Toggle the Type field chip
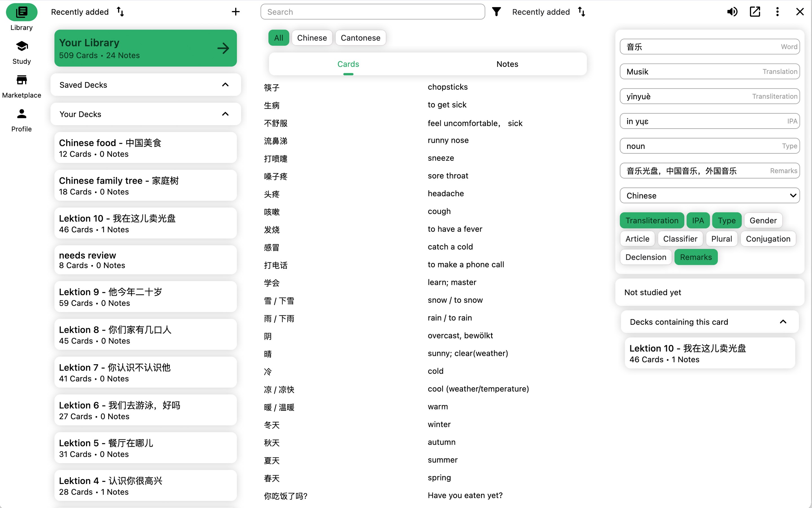 727,220
